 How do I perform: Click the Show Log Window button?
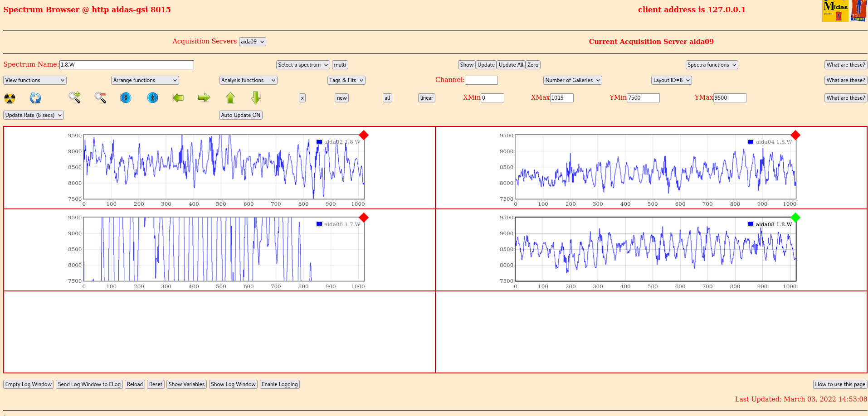233,384
